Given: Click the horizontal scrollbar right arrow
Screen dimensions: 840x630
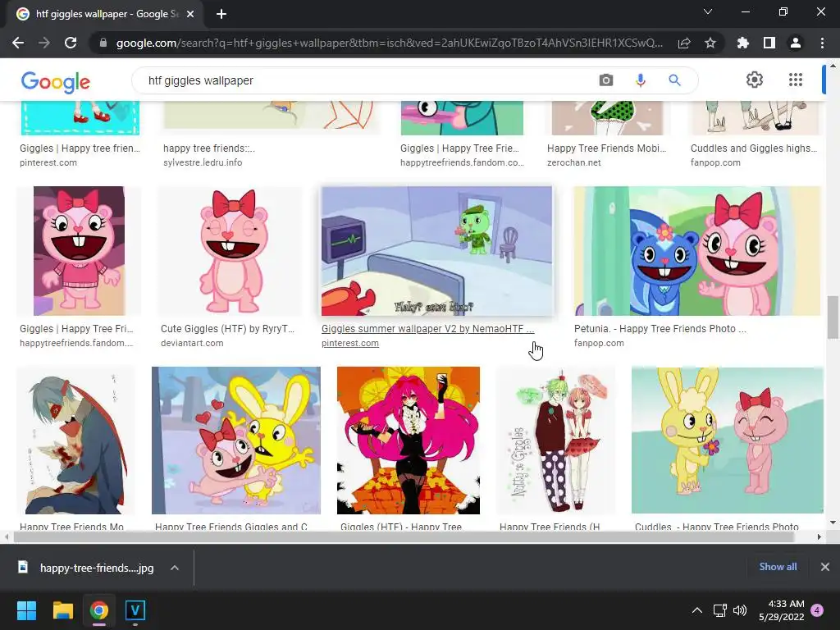Looking at the screenshot, I should pyautogui.click(x=819, y=536).
